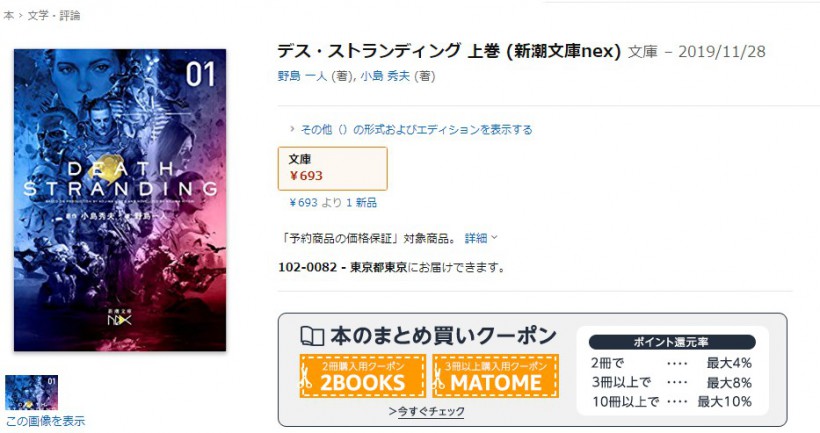Click the ポイント還元率 header badge

[672, 343]
